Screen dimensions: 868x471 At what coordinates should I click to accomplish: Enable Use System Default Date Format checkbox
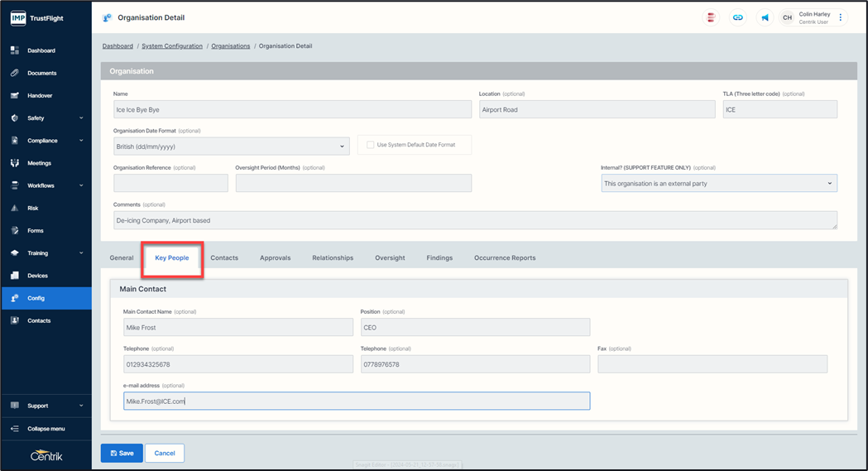(371, 145)
